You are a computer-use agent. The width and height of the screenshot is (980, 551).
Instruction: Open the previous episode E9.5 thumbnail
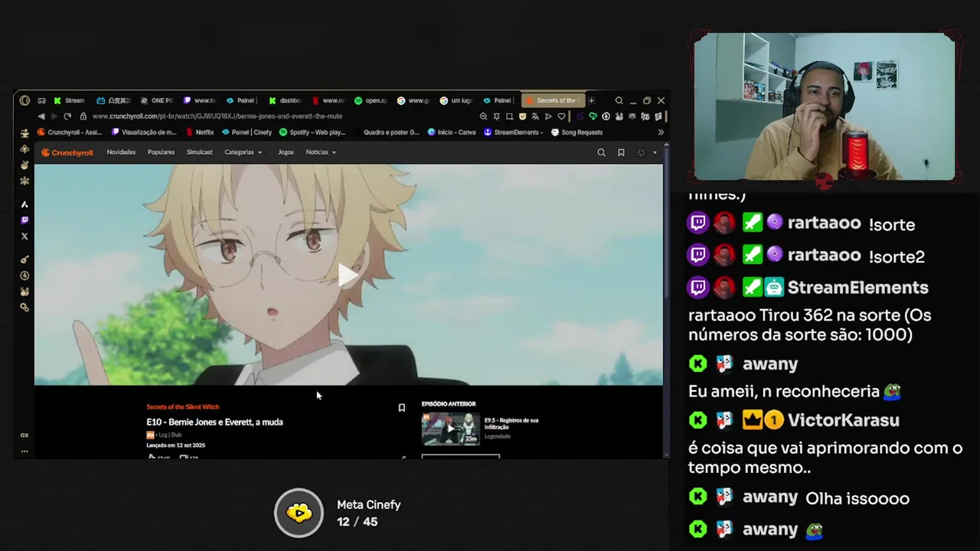click(x=450, y=429)
